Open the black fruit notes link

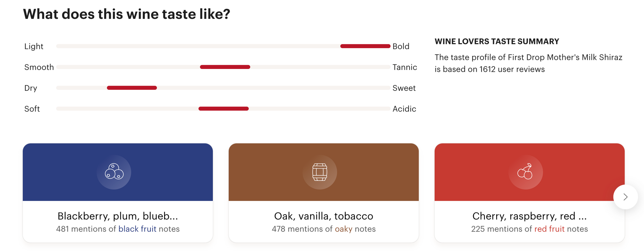tap(137, 229)
